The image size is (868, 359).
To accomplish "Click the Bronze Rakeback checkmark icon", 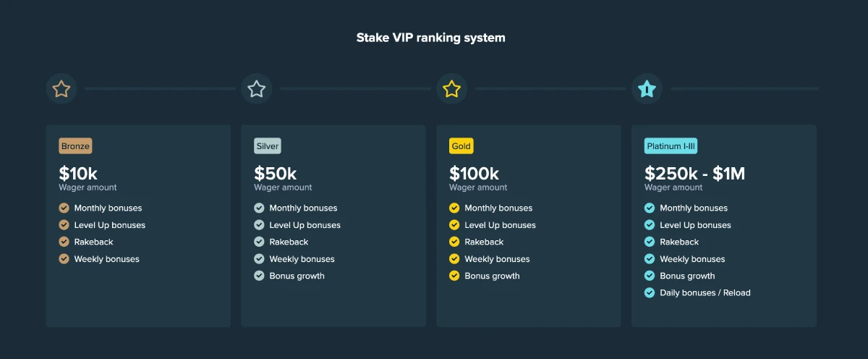I will pos(64,242).
